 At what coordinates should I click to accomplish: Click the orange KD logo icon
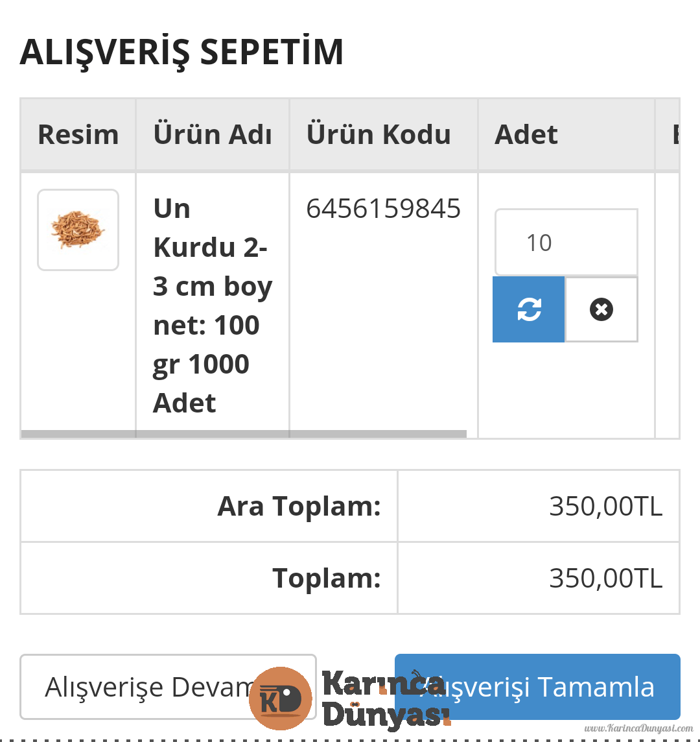(281, 699)
